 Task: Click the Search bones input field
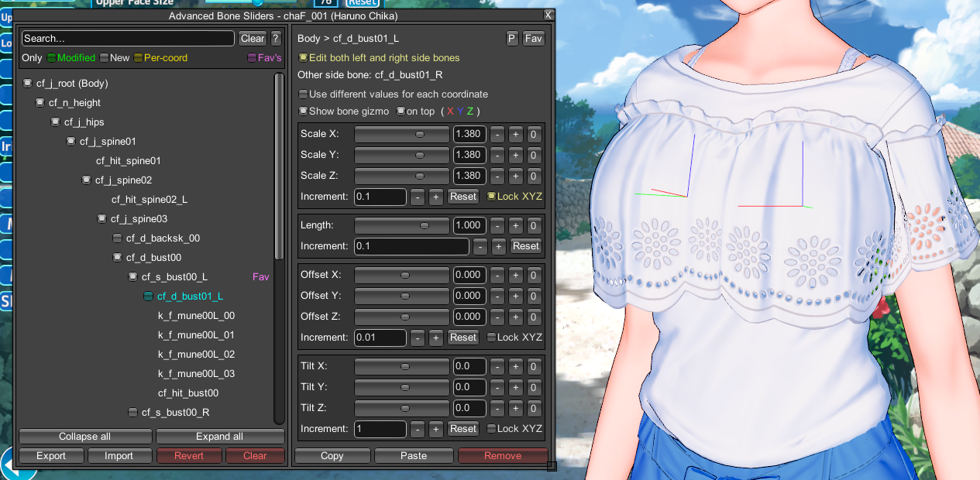tap(128, 38)
